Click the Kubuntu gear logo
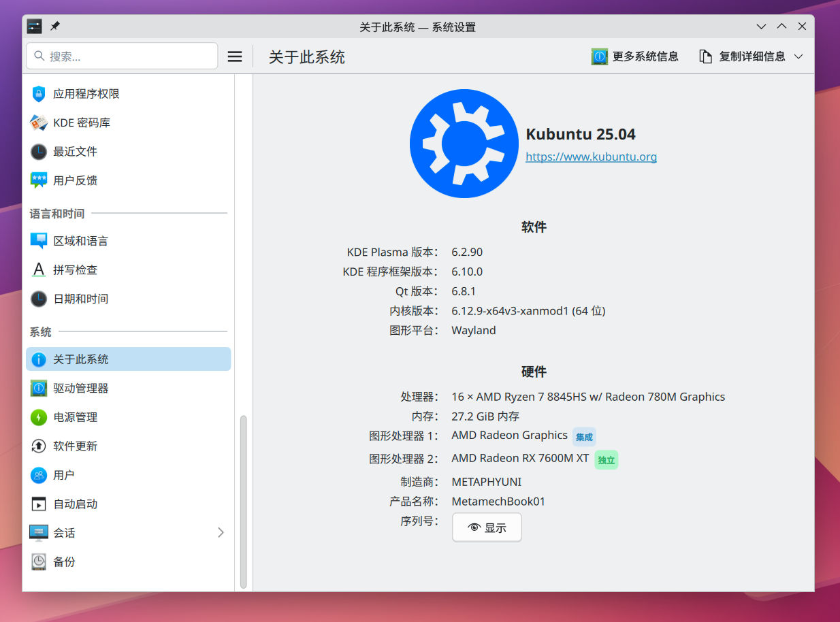The image size is (840, 622). (x=464, y=144)
